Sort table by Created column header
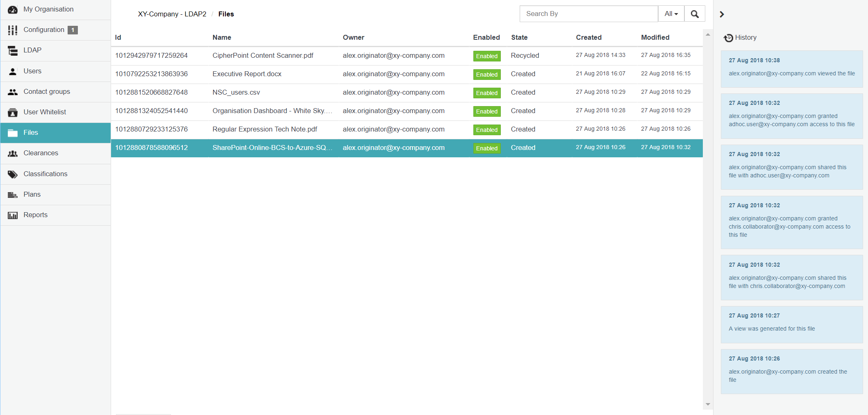 pos(589,37)
